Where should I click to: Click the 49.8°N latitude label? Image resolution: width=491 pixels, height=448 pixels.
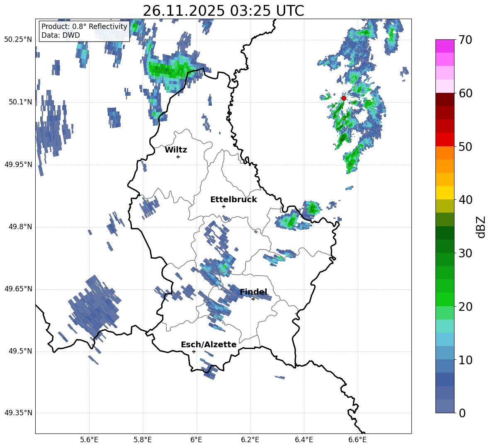[20, 227]
